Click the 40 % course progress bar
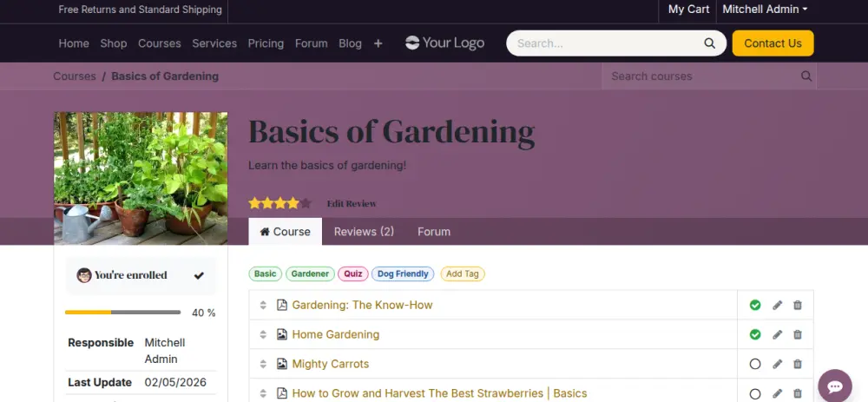The width and height of the screenshot is (868, 402). pos(123,313)
